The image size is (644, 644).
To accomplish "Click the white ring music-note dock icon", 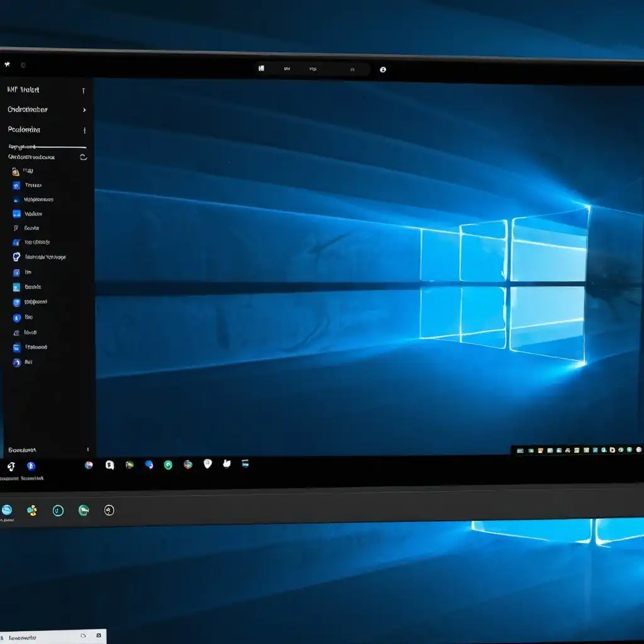I will pos(109,510).
